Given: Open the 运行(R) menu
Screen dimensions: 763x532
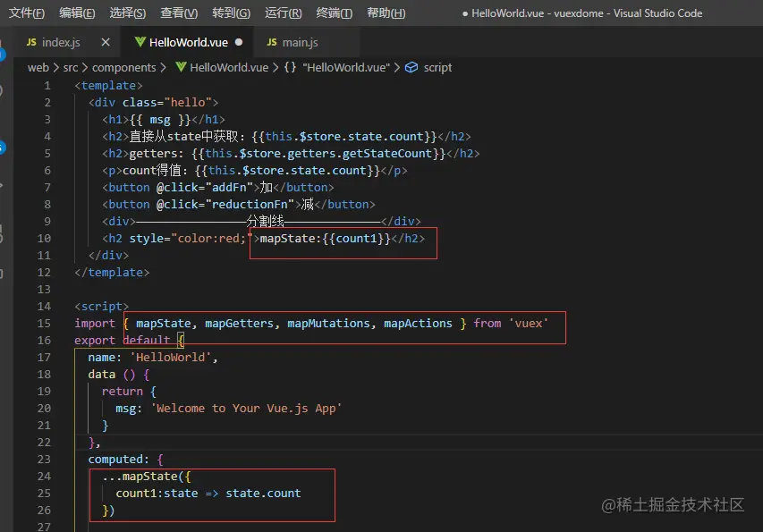Looking at the screenshot, I should click(284, 13).
